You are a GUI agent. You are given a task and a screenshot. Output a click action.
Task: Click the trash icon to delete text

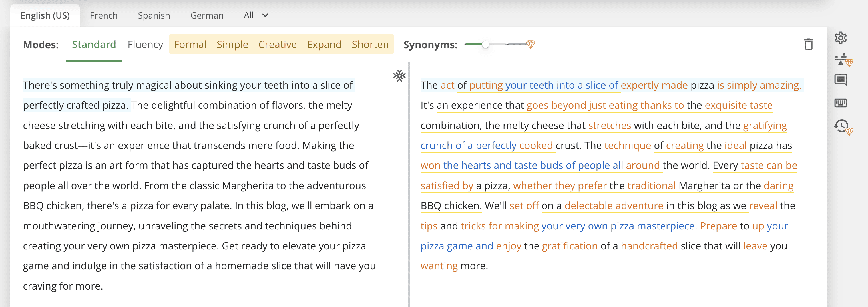(x=808, y=44)
